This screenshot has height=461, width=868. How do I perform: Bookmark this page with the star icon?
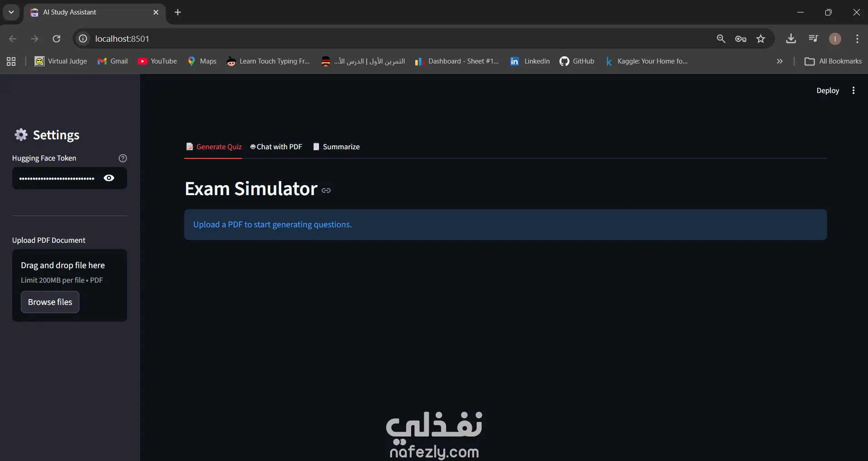(761, 39)
